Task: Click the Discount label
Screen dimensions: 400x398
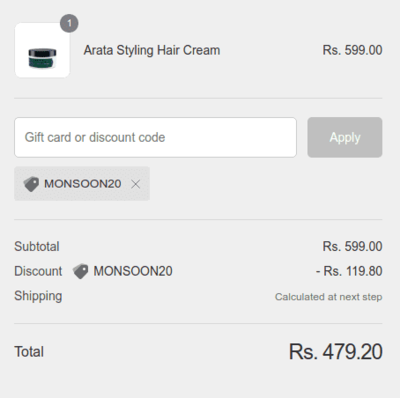Action: pyautogui.click(x=38, y=271)
